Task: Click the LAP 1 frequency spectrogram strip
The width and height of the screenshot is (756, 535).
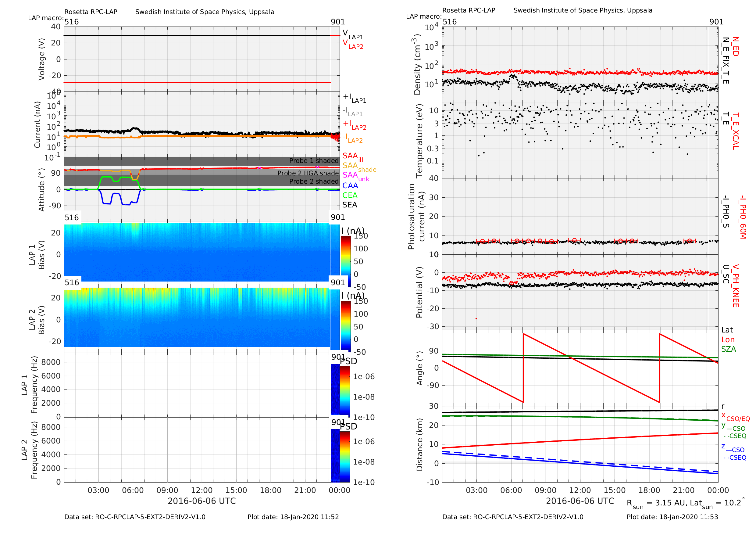Action: (335, 390)
